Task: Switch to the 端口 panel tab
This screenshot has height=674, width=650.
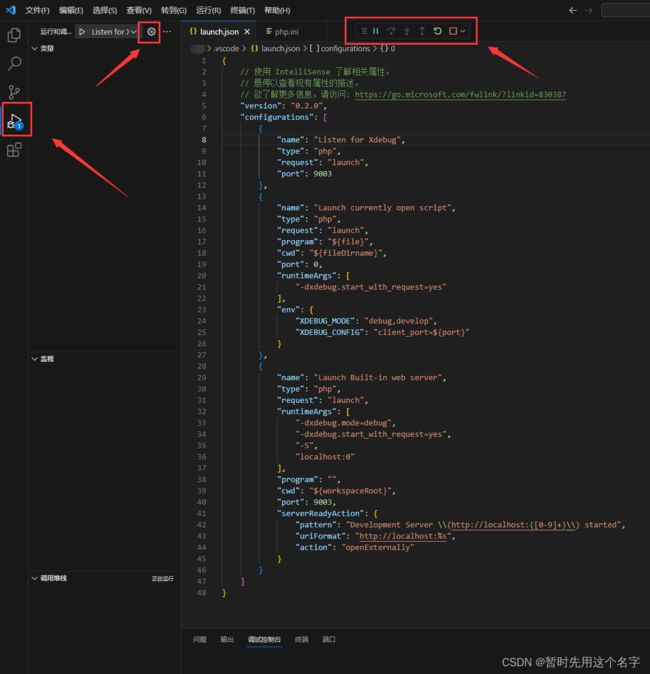Action: 329,639
